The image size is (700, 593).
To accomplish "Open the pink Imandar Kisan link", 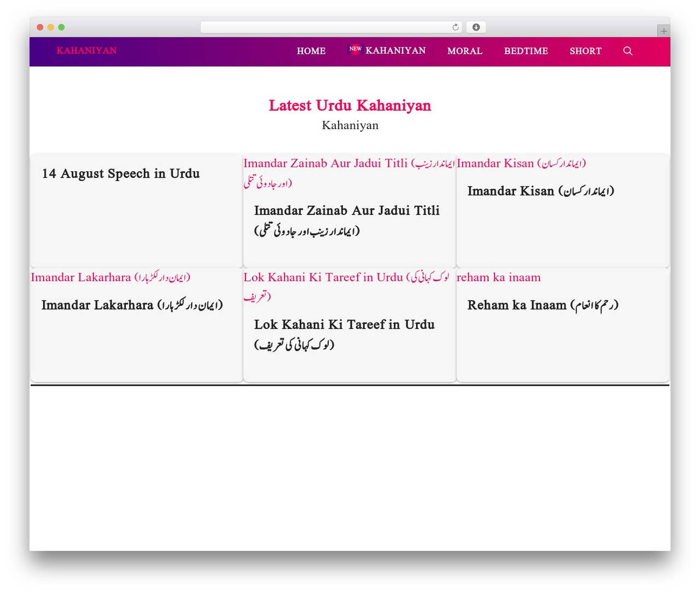I will click(521, 163).
